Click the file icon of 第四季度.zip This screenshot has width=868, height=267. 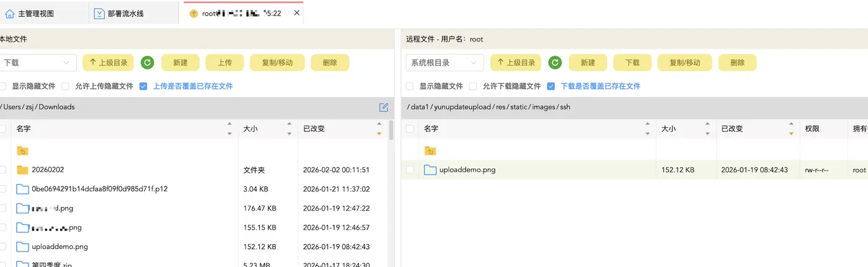(23, 264)
